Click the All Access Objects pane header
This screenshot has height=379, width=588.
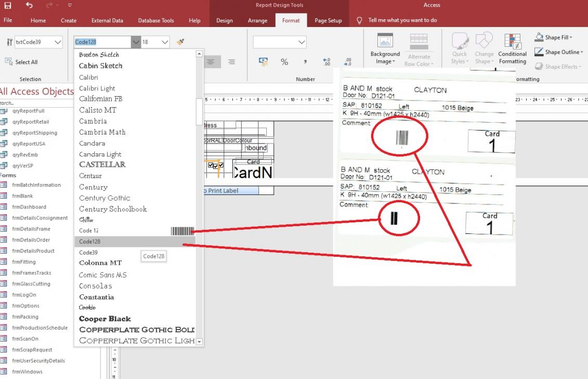pyautogui.click(x=37, y=92)
